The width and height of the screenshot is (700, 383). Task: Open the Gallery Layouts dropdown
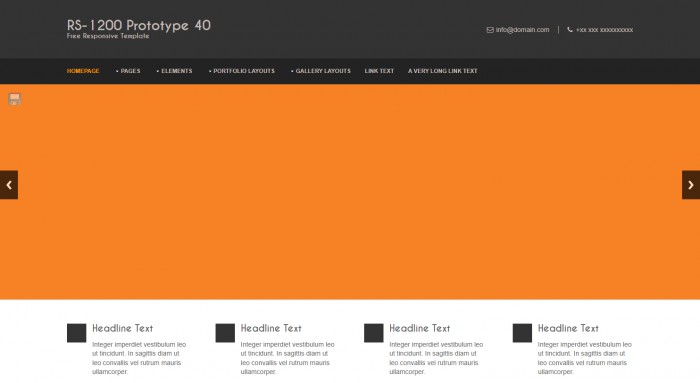click(321, 71)
